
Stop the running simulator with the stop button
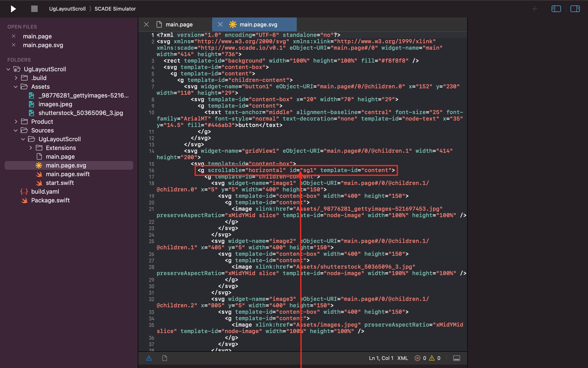[x=34, y=9]
